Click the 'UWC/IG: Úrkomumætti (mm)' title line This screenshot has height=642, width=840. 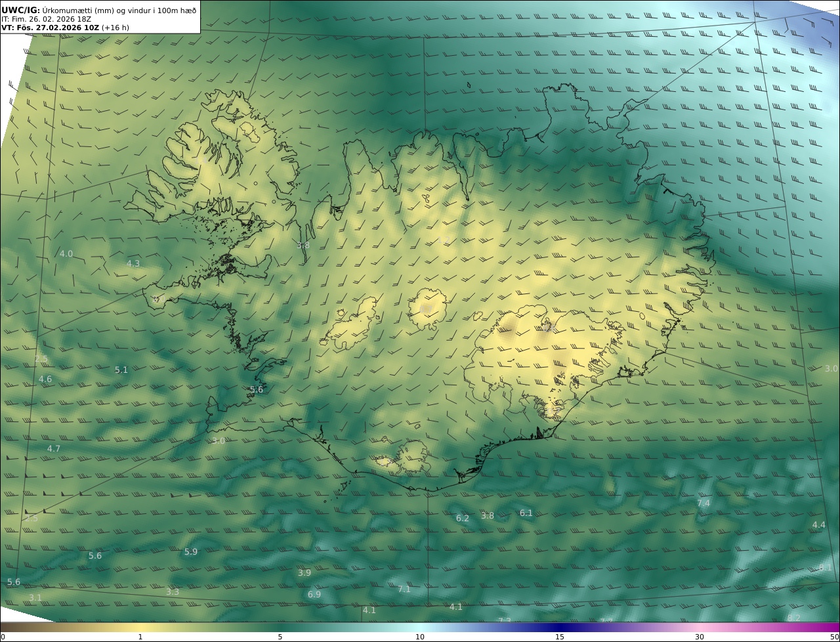[98, 10]
